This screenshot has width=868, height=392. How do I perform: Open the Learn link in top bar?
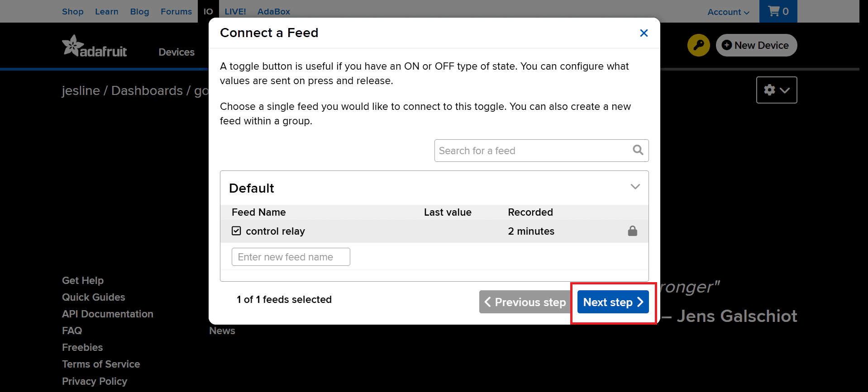pos(107,11)
